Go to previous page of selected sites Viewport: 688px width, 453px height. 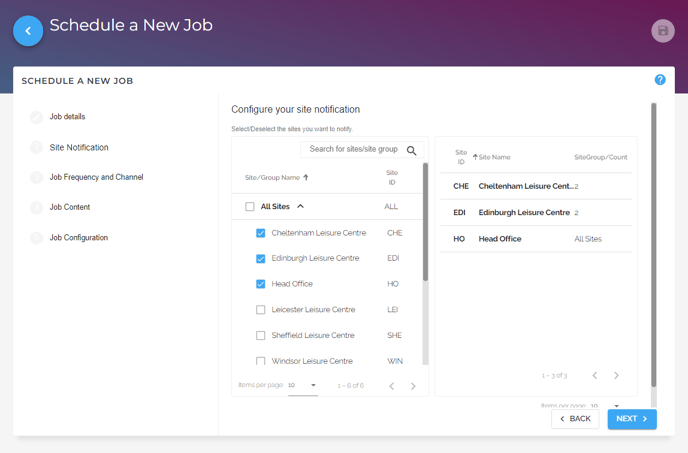[x=595, y=375]
